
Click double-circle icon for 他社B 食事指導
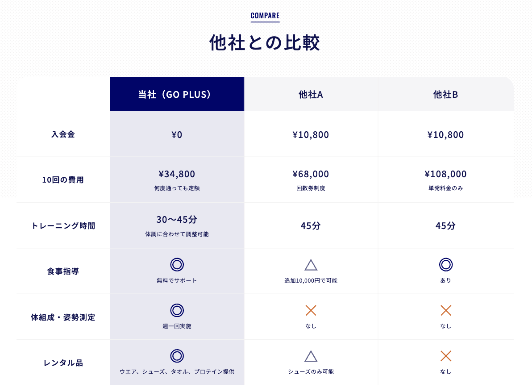pyautogui.click(x=446, y=265)
